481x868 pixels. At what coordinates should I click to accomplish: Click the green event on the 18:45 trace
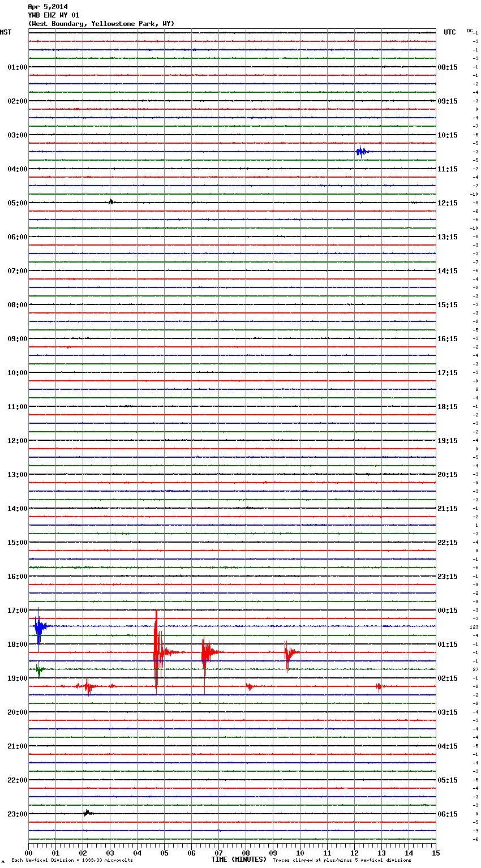click(40, 669)
